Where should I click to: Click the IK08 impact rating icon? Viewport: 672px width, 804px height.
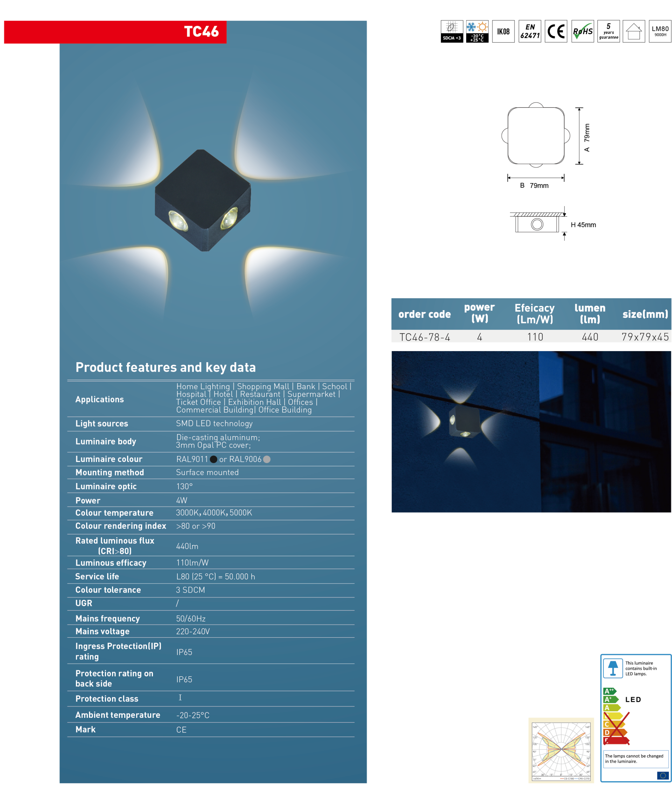[503, 32]
